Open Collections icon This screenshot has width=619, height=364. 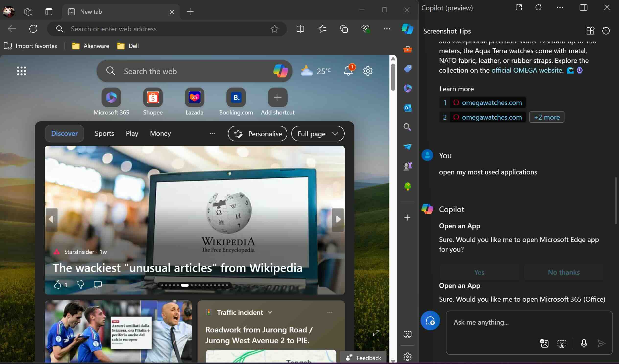point(344,29)
